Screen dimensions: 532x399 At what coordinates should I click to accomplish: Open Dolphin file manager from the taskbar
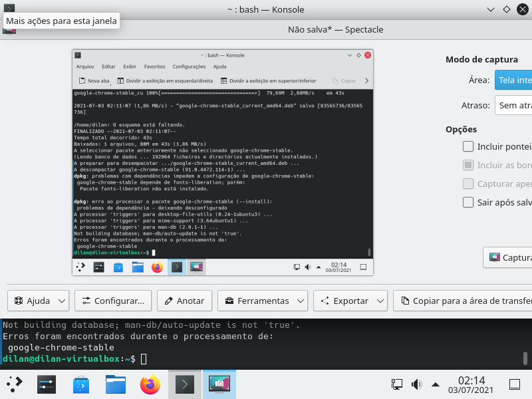pyautogui.click(x=116, y=384)
